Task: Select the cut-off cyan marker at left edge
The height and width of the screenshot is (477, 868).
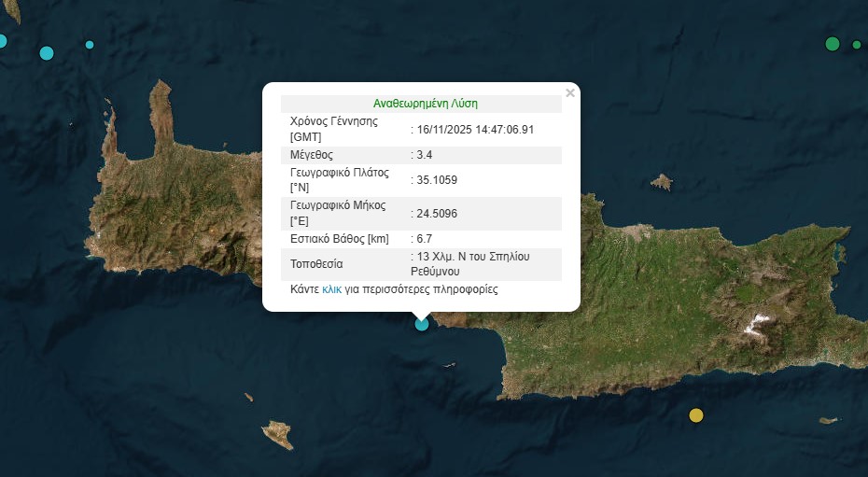Action: coord(3,41)
